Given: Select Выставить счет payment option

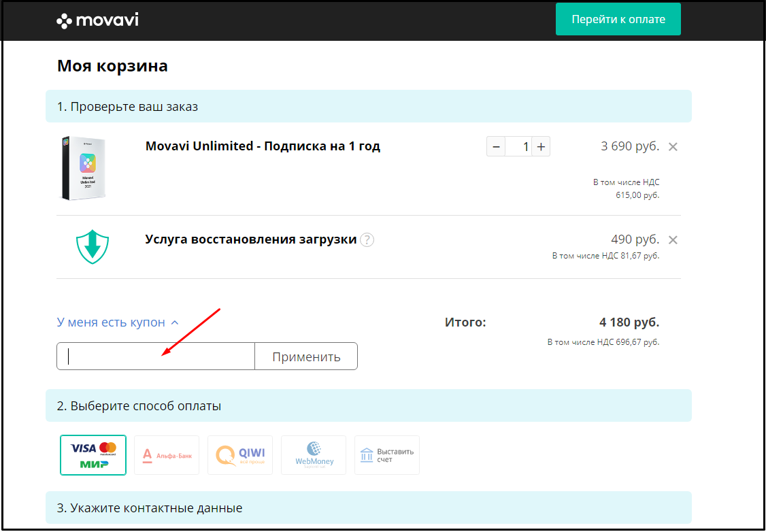Looking at the screenshot, I should 387,455.
